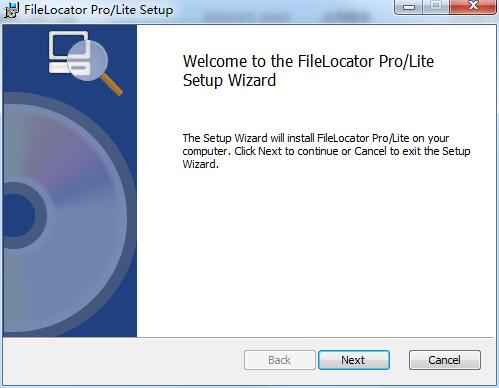Click the grey footer left of Back
This screenshot has height=388, width=499.
click(123, 360)
